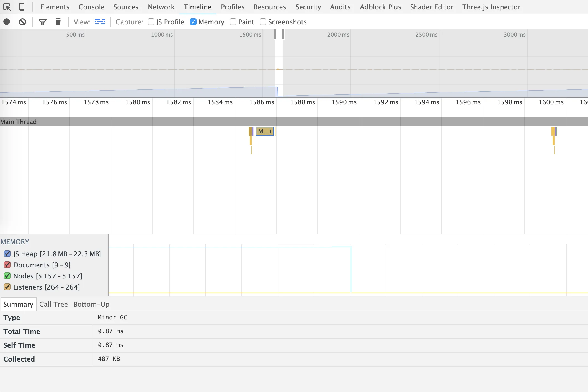Open the filter funnel icon

coord(42,22)
